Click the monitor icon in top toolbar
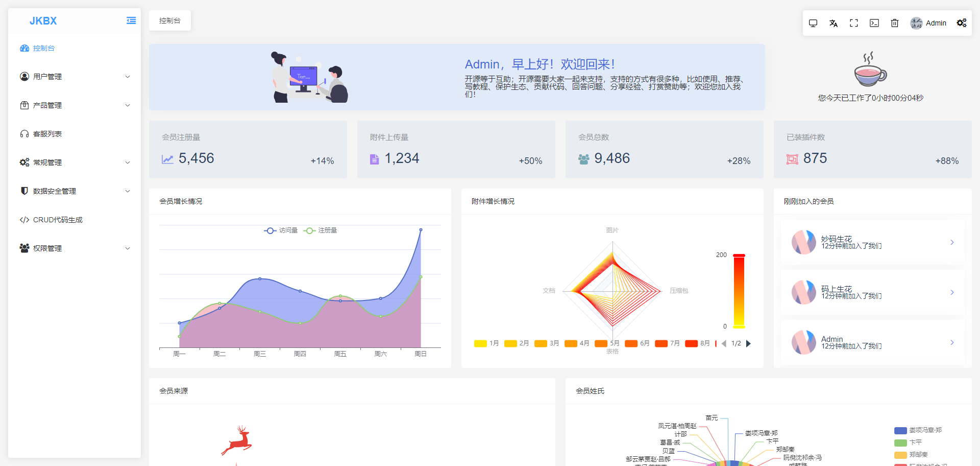The image size is (980, 466). click(x=813, y=23)
